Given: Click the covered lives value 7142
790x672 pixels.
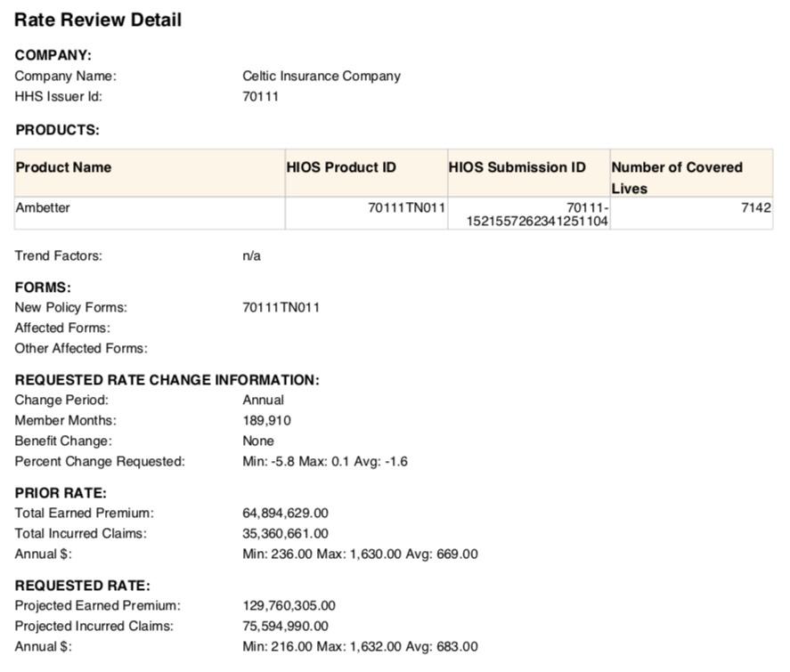Looking at the screenshot, I should pos(755,207).
